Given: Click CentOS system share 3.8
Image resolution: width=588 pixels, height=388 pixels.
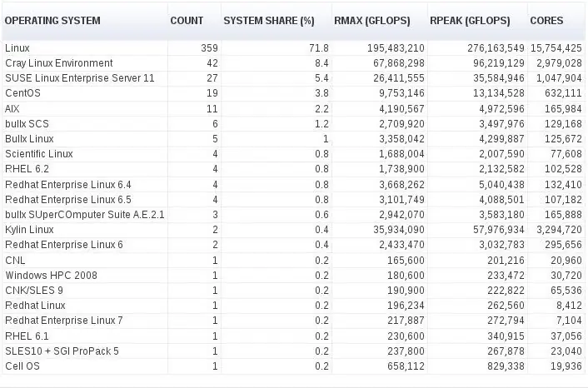Looking at the screenshot, I should pos(321,93).
